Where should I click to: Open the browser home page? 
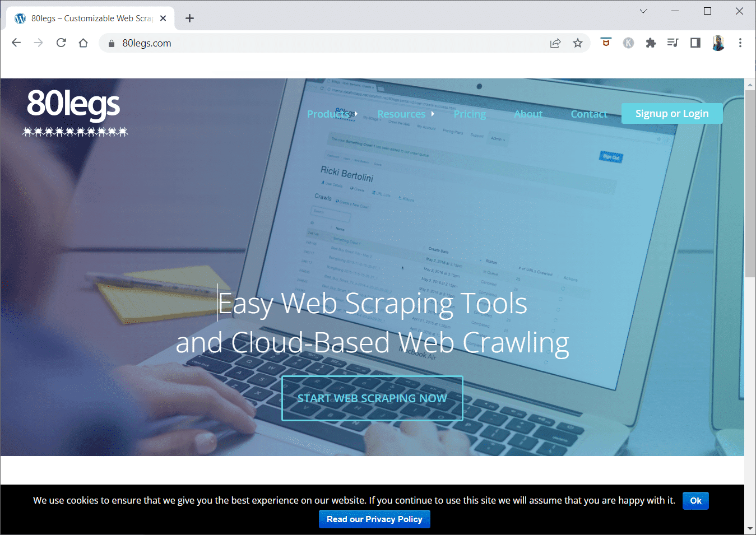click(84, 43)
